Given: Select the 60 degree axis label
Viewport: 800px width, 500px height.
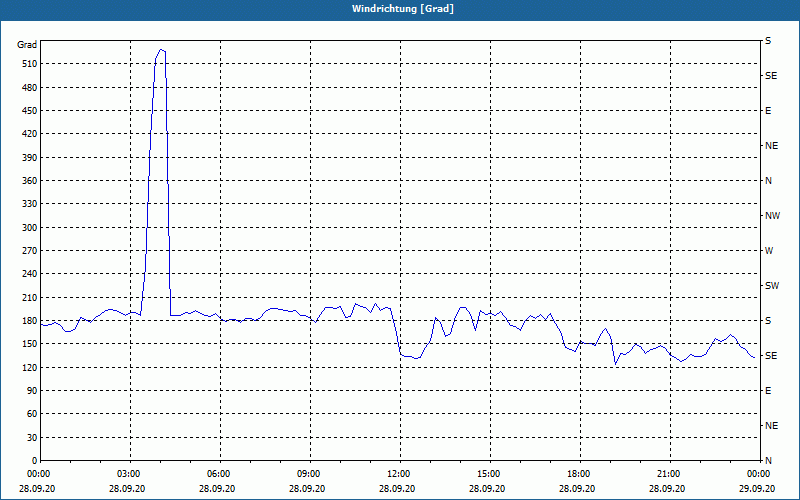Looking at the screenshot, I should tap(32, 414).
